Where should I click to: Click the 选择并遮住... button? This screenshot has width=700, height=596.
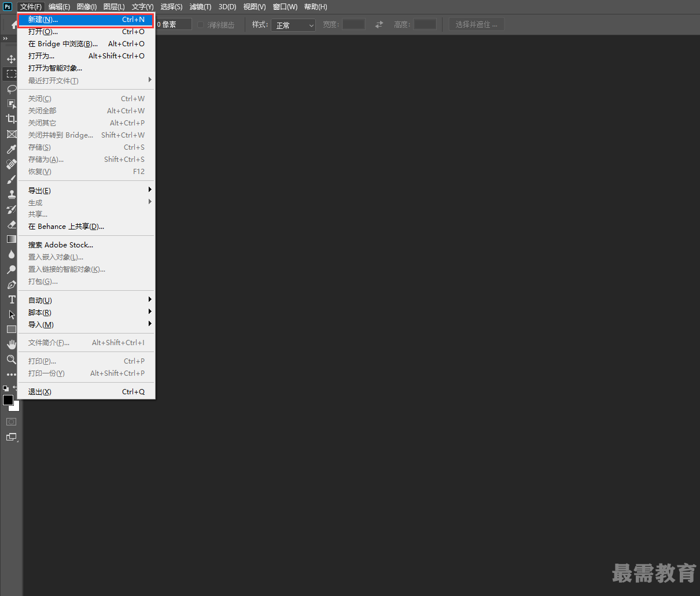tap(477, 24)
